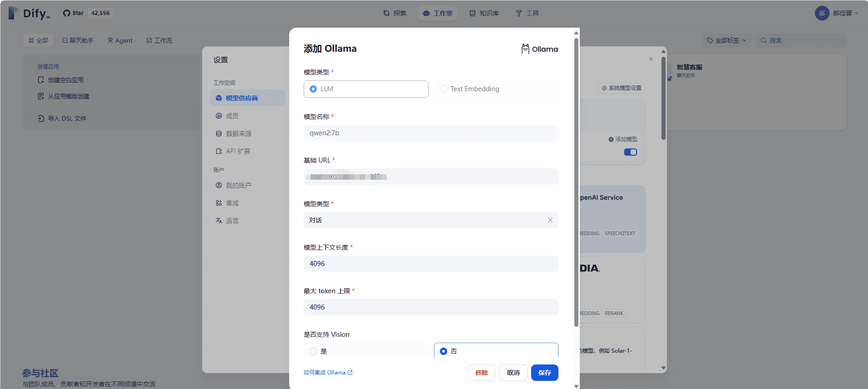Select the Text Embedding radio option
Viewport: 868px width, 389px height.
tap(496, 89)
